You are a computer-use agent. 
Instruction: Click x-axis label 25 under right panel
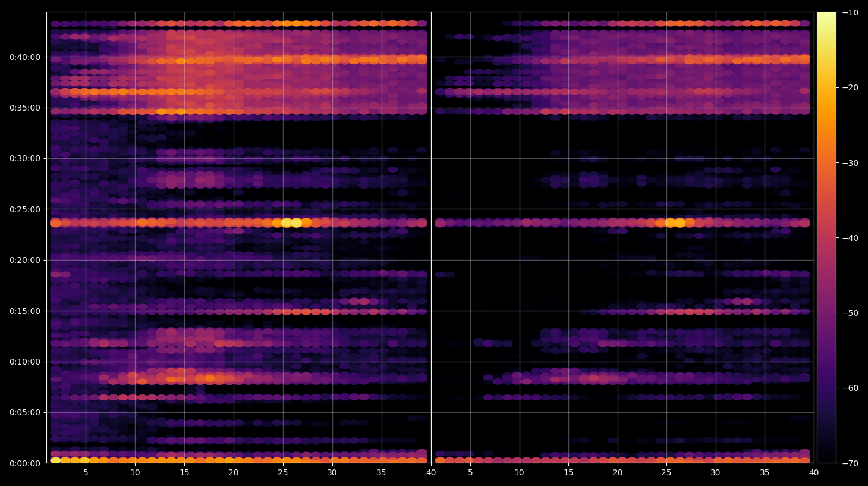coord(666,473)
